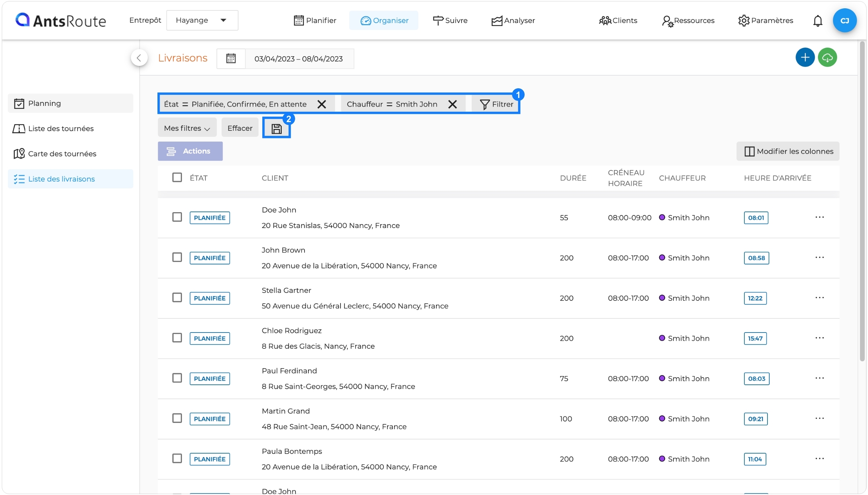Open the CJ user avatar menu

(x=844, y=21)
